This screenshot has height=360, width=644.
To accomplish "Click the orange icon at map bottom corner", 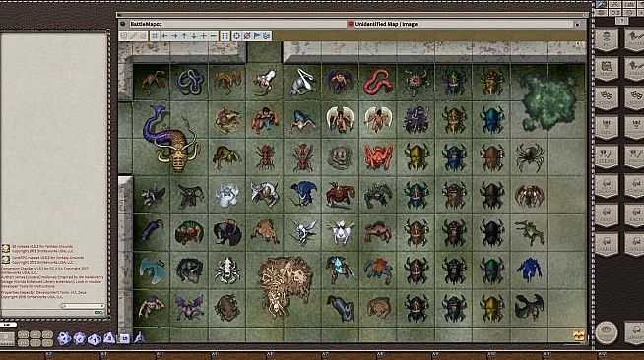I will [579, 334].
